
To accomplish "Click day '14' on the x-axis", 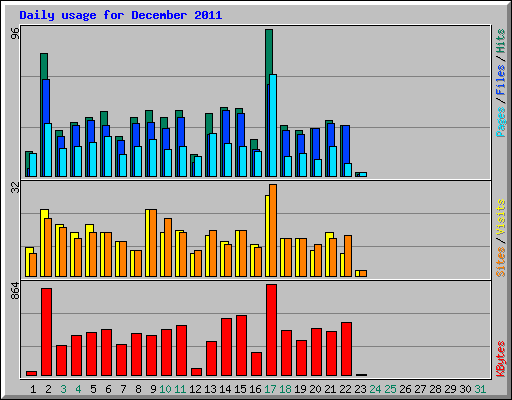I will (x=225, y=389).
